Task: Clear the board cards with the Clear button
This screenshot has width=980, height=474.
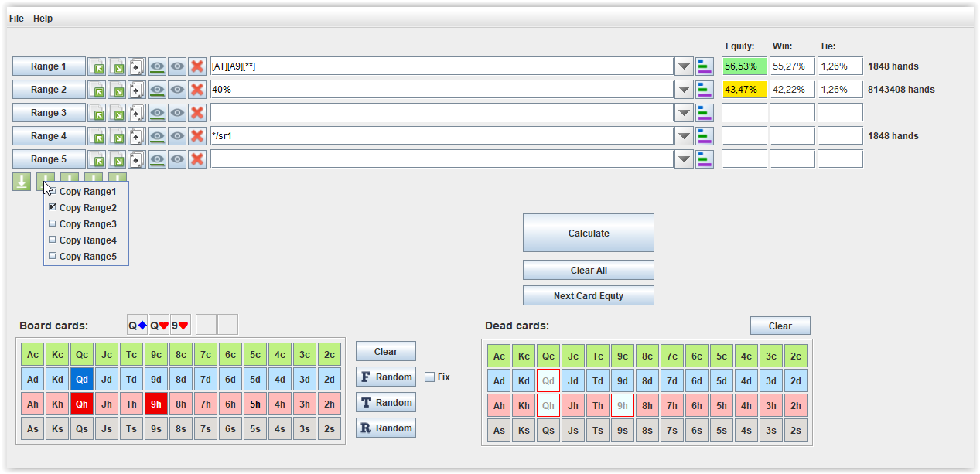Action: click(x=386, y=351)
